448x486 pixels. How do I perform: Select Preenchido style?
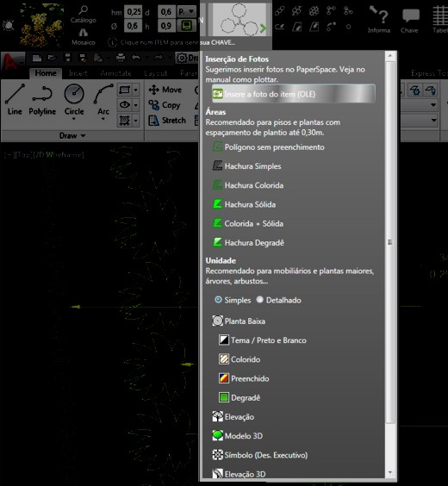tap(244, 379)
